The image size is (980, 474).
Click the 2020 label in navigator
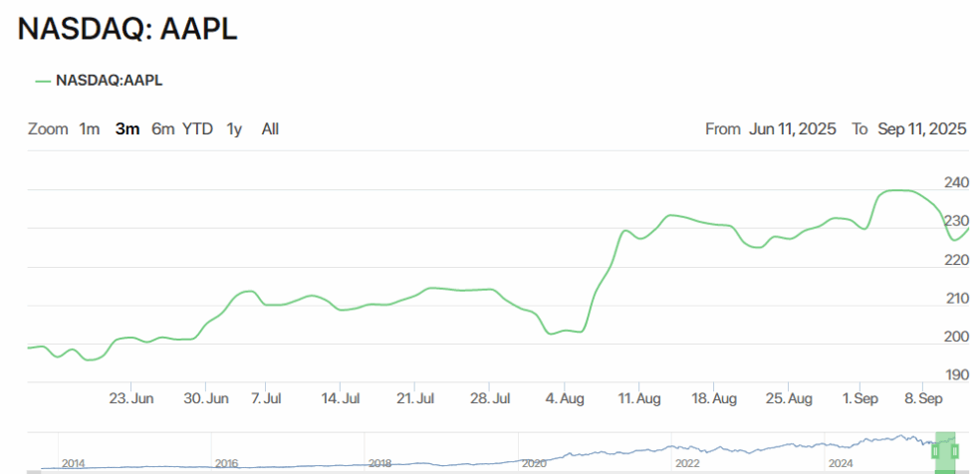pyautogui.click(x=534, y=463)
